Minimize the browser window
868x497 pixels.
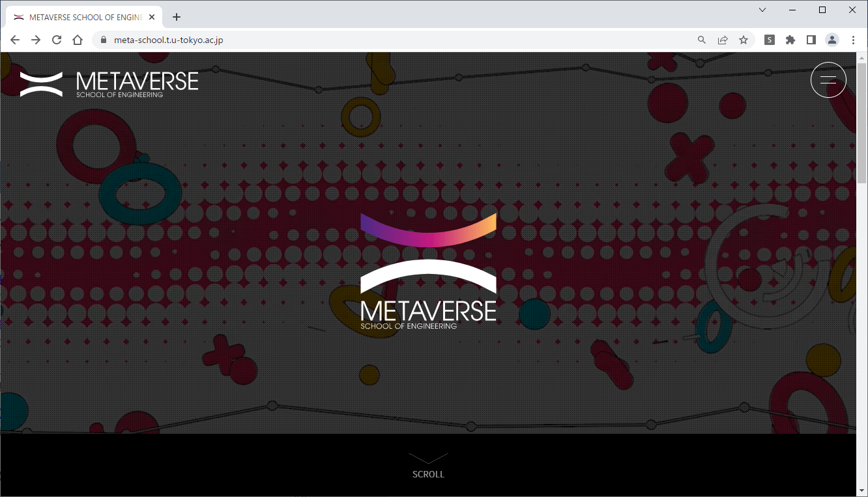[793, 10]
